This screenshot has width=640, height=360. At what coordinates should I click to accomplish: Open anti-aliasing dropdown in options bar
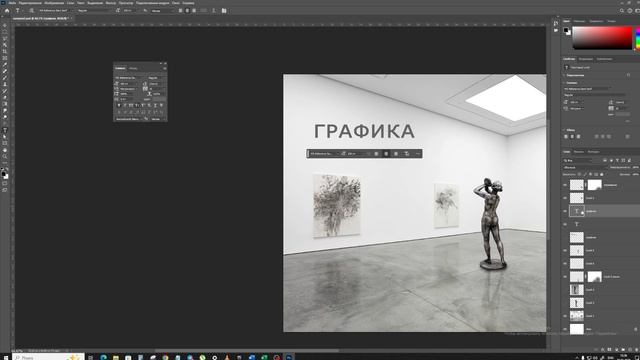click(x=162, y=11)
